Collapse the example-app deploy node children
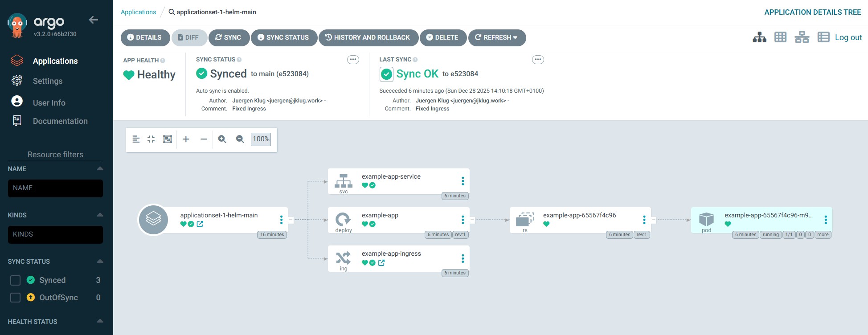 click(472, 220)
